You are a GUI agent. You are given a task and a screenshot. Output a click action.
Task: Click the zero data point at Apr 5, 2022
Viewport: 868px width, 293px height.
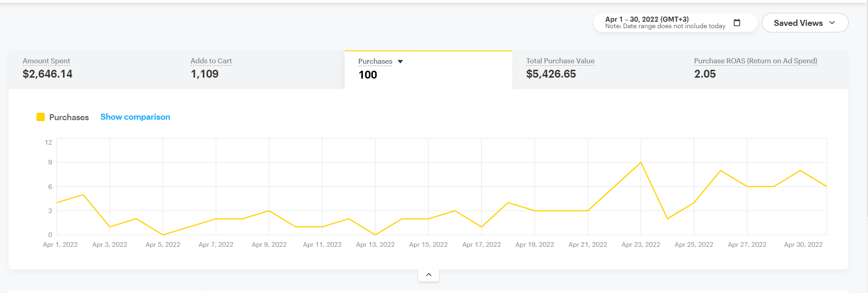(x=163, y=235)
